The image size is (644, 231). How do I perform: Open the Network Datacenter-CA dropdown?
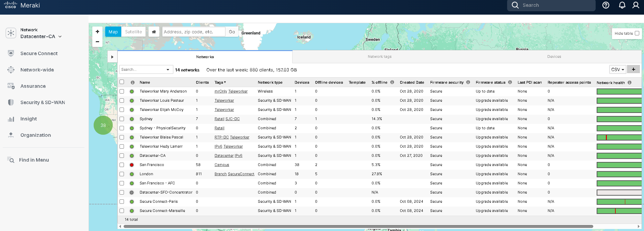pyautogui.click(x=41, y=36)
